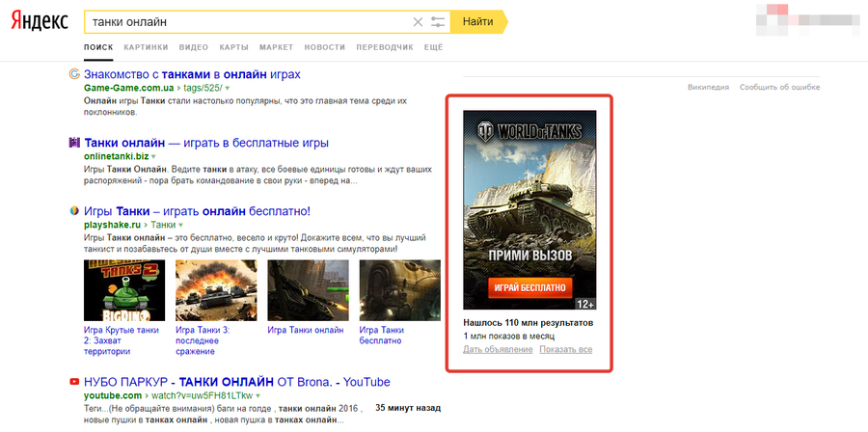The width and height of the screenshot is (868, 432).
Task: Open the ЕЩЁ menu
Action: (x=433, y=47)
